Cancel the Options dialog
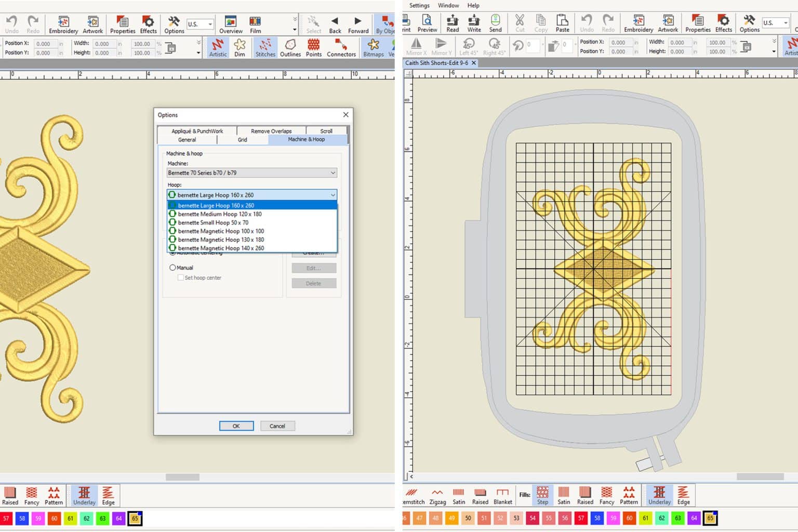The width and height of the screenshot is (798, 532). click(x=277, y=425)
